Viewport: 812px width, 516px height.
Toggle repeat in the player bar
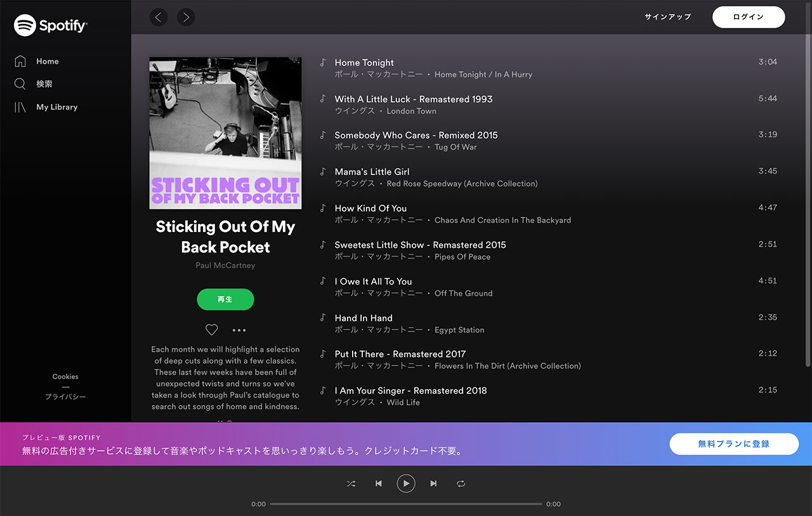click(x=461, y=484)
